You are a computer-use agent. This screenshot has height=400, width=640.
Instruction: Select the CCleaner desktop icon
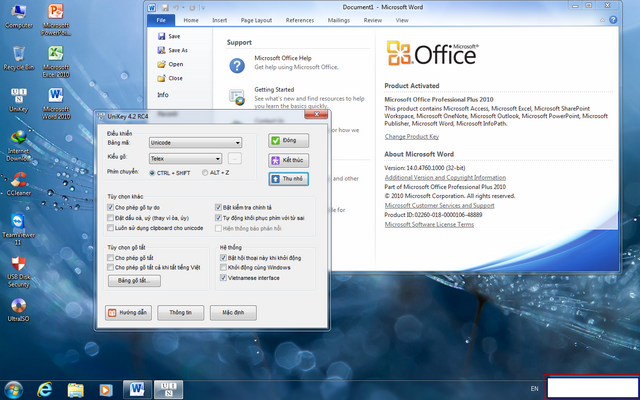coord(19,184)
